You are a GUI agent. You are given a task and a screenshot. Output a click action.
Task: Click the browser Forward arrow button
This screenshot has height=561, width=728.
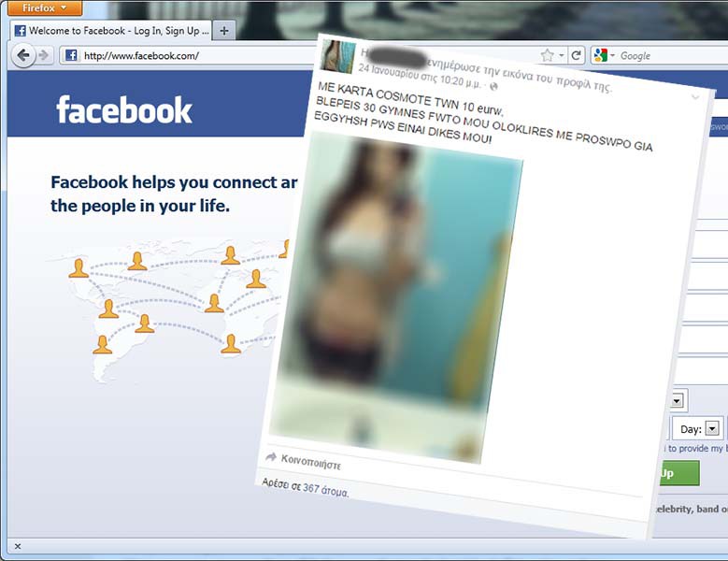pos(45,55)
